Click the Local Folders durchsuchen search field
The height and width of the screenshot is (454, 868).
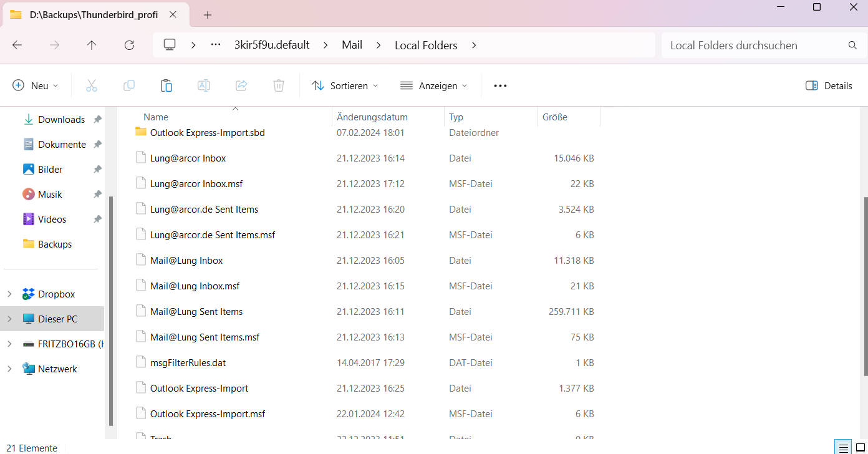(x=755, y=46)
